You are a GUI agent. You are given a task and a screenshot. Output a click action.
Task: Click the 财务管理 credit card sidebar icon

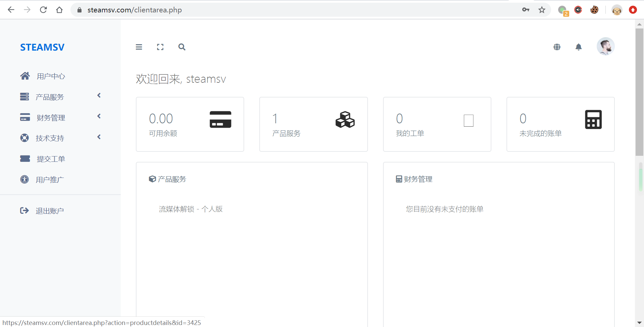pos(25,117)
